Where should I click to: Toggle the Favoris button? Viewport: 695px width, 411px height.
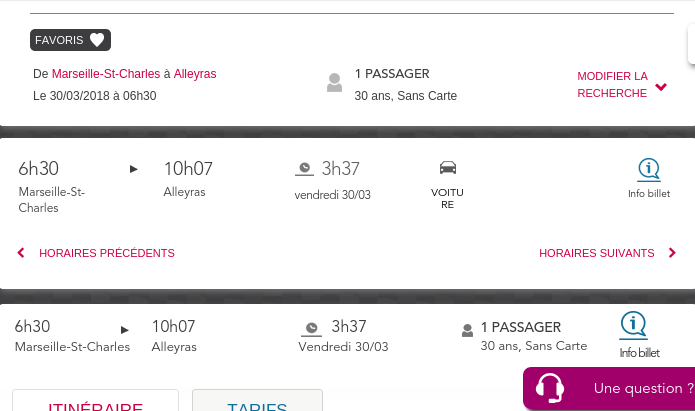coord(70,40)
